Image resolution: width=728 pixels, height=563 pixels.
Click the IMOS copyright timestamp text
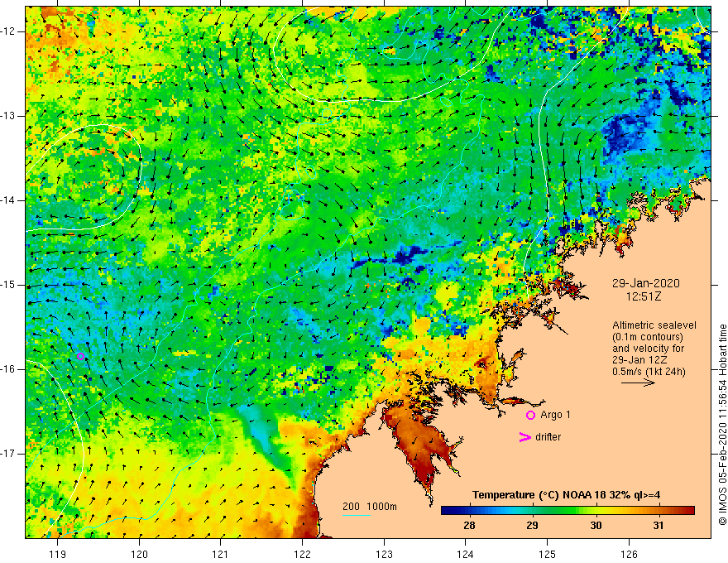point(722,425)
